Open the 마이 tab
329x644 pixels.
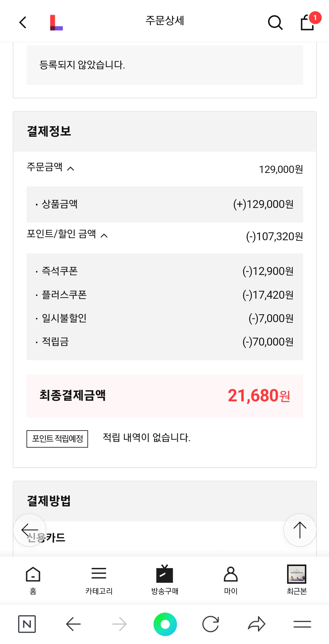231,580
